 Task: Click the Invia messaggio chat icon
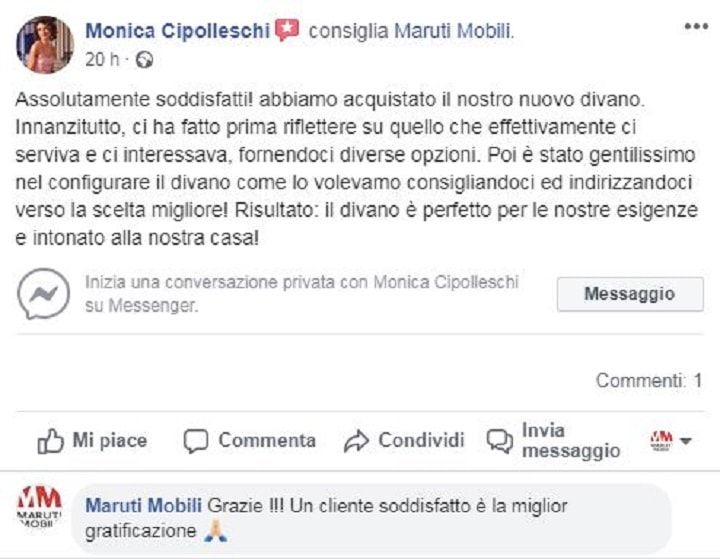499,441
